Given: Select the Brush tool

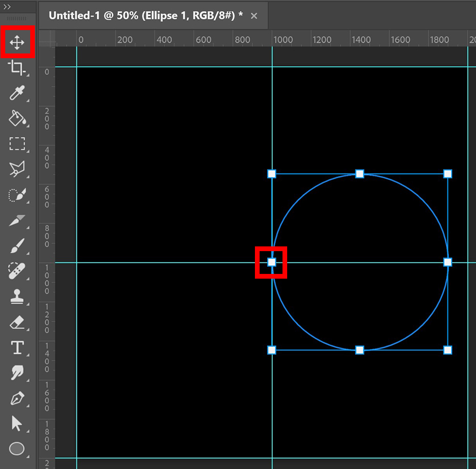Looking at the screenshot, I should [x=17, y=245].
